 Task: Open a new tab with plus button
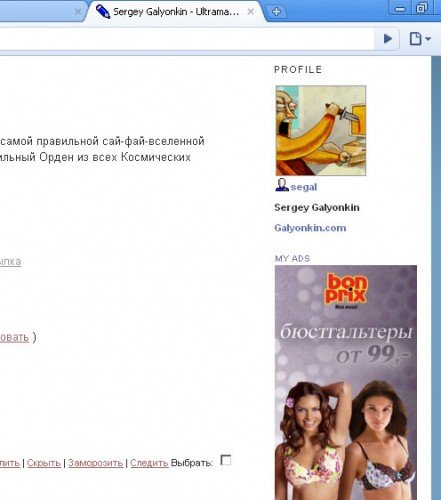pos(276,12)
